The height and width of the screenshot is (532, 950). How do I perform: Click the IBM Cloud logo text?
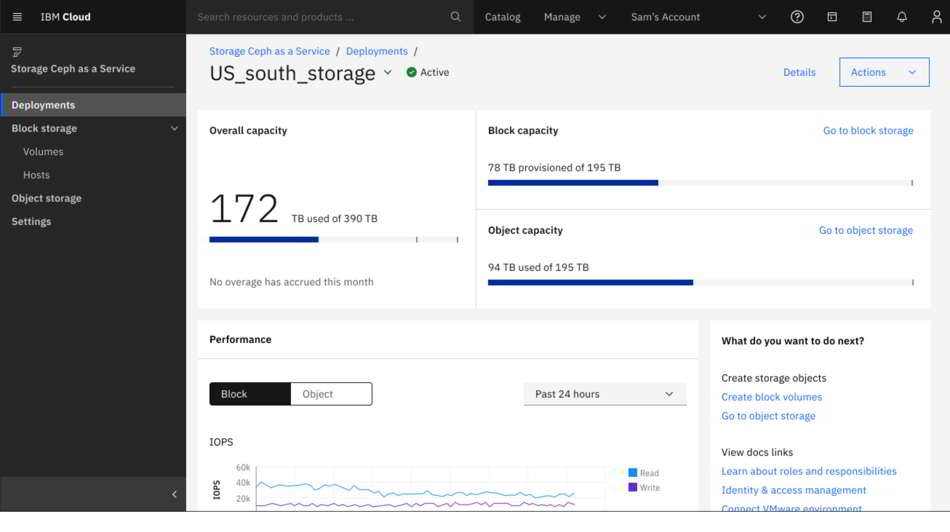[65, 17]
